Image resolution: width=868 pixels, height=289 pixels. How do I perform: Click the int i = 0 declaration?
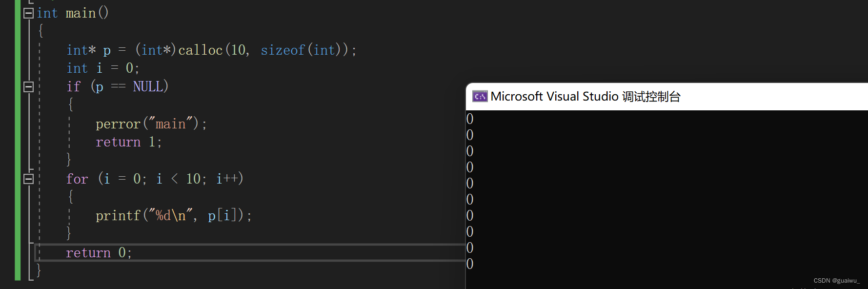coord(103,68)
